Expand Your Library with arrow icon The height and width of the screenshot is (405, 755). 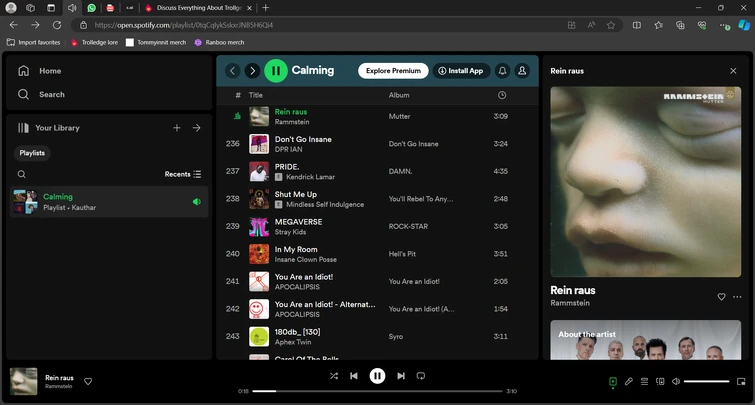tap(196, 128)
